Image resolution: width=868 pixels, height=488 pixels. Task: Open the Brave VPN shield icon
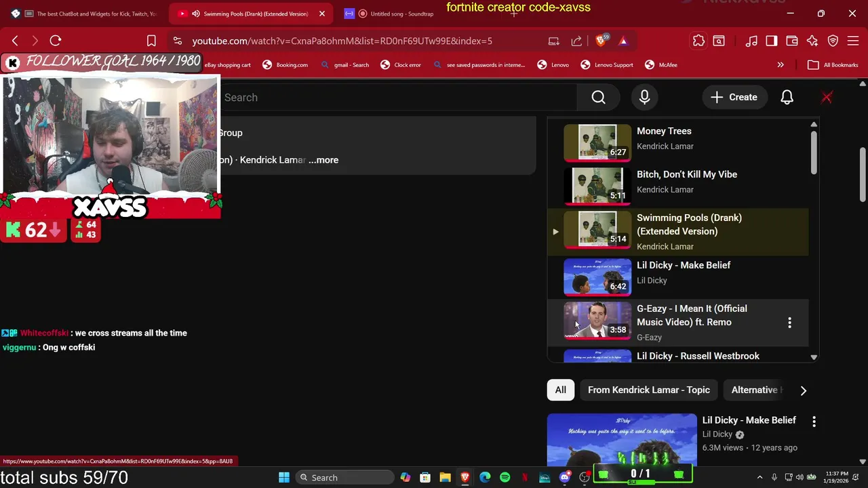[833, 41]
